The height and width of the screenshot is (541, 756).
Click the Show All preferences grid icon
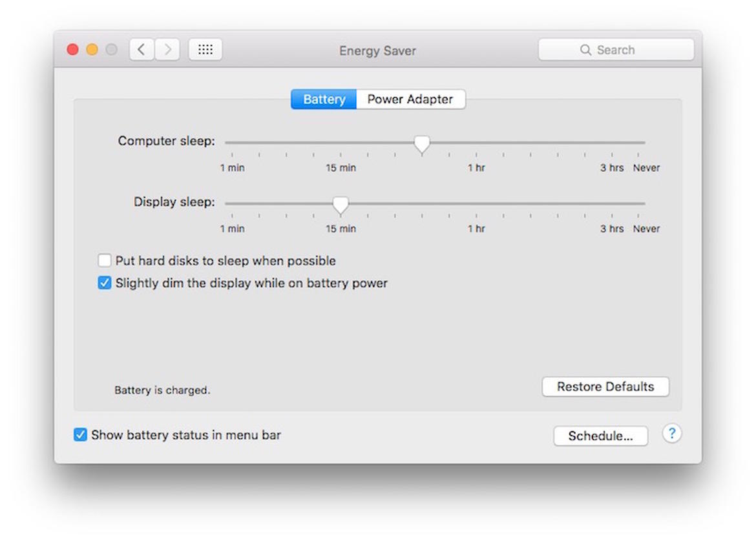205,49
